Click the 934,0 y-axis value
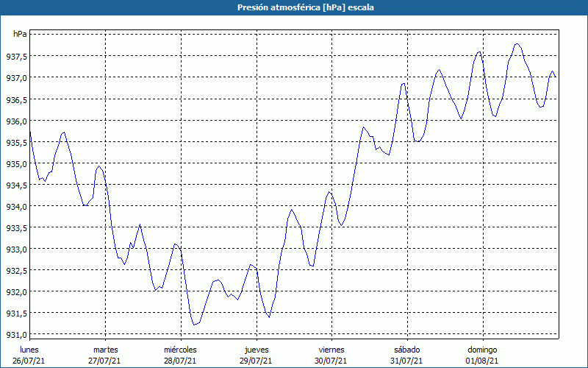Image resolution: width=588 pixels, height=368 pixels. [x=16, y=207]
